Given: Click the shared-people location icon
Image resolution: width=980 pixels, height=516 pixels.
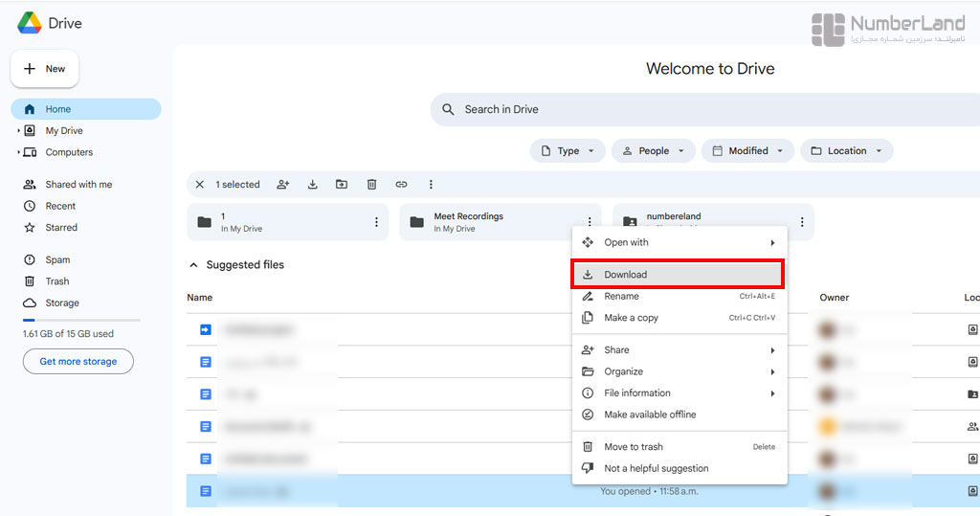Looking at the screenshot, I should pyautogui.click(x=972, y=427).
